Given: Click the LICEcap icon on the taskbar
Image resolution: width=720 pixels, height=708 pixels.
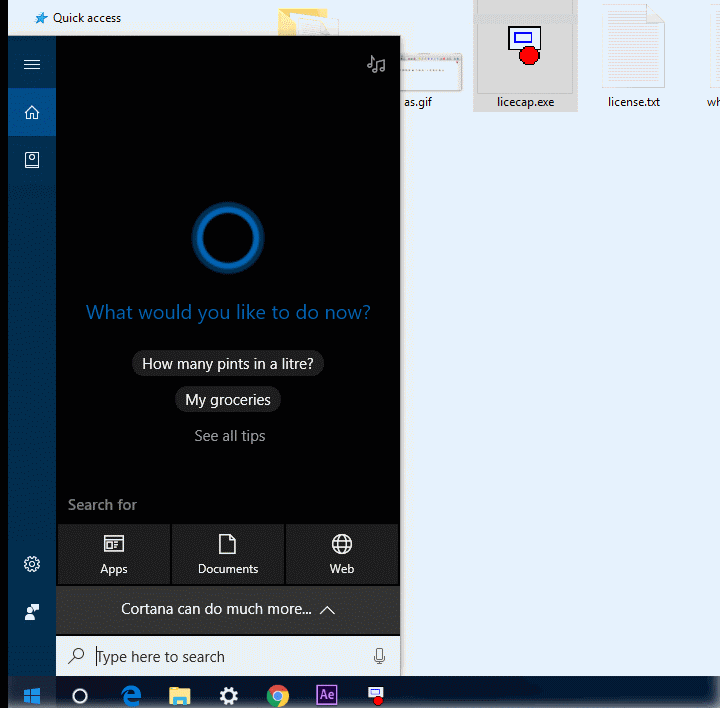Looking at the screenshot, I should [376, 696].
